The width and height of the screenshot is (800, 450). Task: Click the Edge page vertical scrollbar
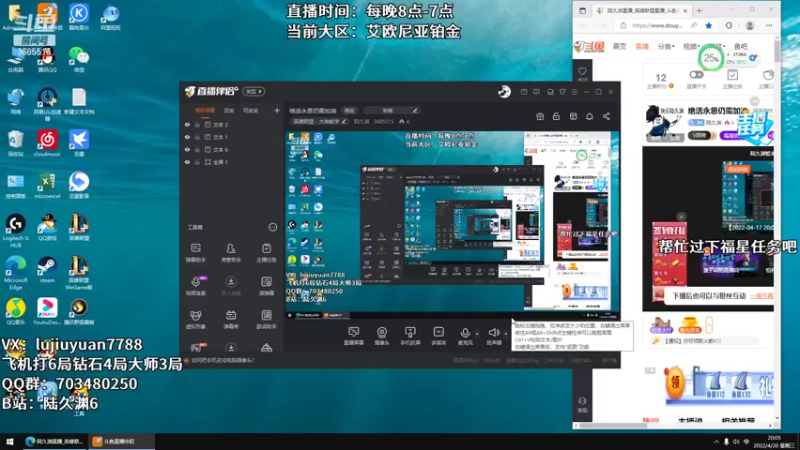click(777, 51)
